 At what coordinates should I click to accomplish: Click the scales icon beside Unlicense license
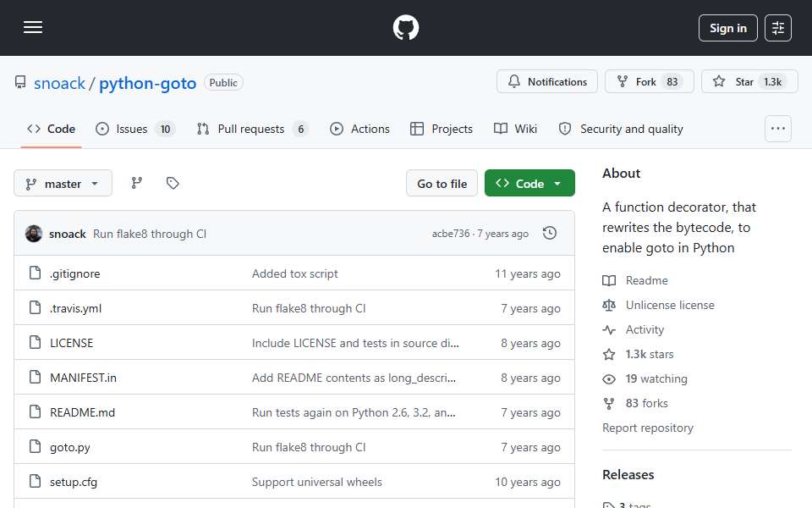(609, 306)
